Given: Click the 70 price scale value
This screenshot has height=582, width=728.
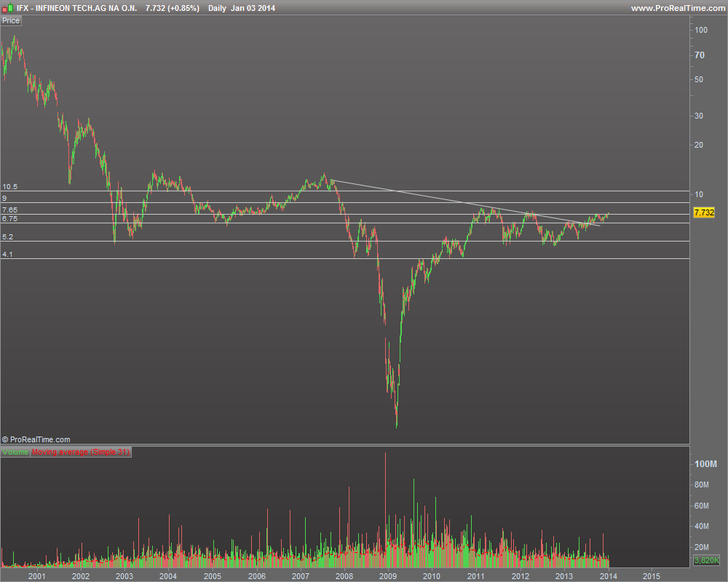Looking at the screenshot, I should coord(700,55).
